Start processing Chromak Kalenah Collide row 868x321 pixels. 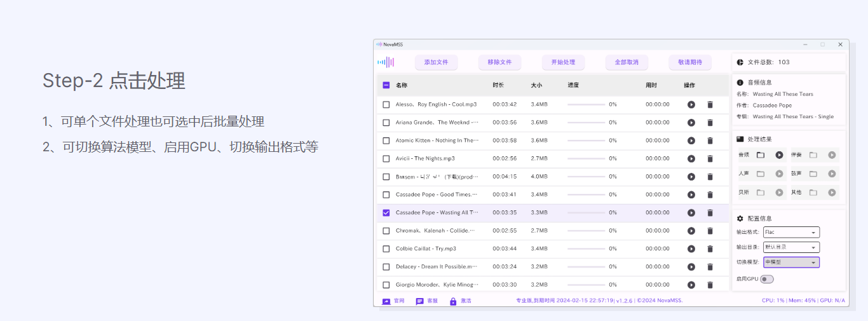pos(691,231)
